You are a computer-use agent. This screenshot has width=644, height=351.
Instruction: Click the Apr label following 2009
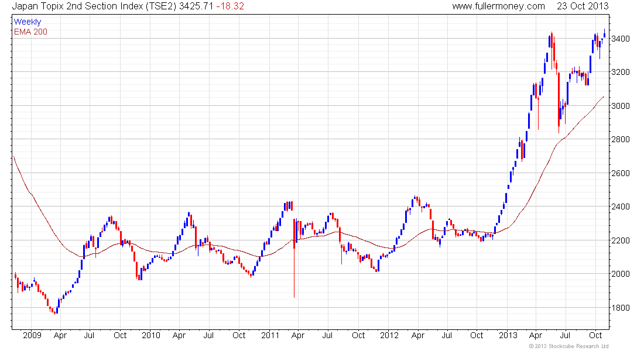60,335
